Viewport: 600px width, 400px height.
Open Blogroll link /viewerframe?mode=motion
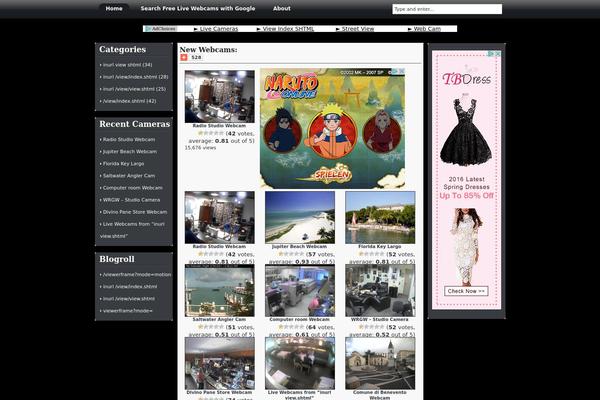(x=137, y=274)
